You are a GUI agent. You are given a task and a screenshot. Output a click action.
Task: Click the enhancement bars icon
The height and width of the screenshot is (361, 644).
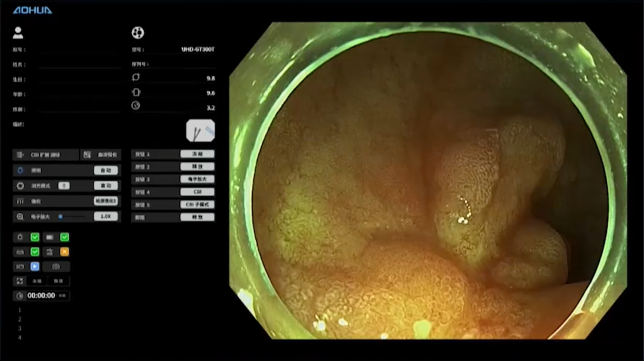pos(20,201)
